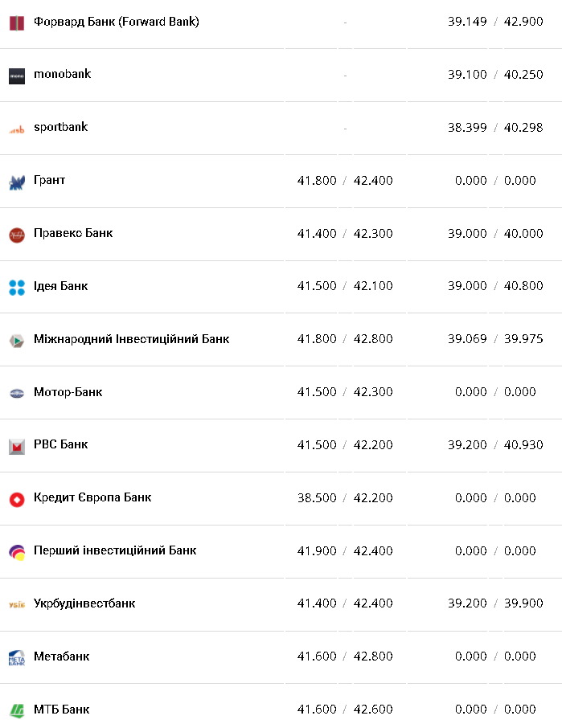
Task: Click the Правекс Банк logo icon
Action: click(17, 235)
